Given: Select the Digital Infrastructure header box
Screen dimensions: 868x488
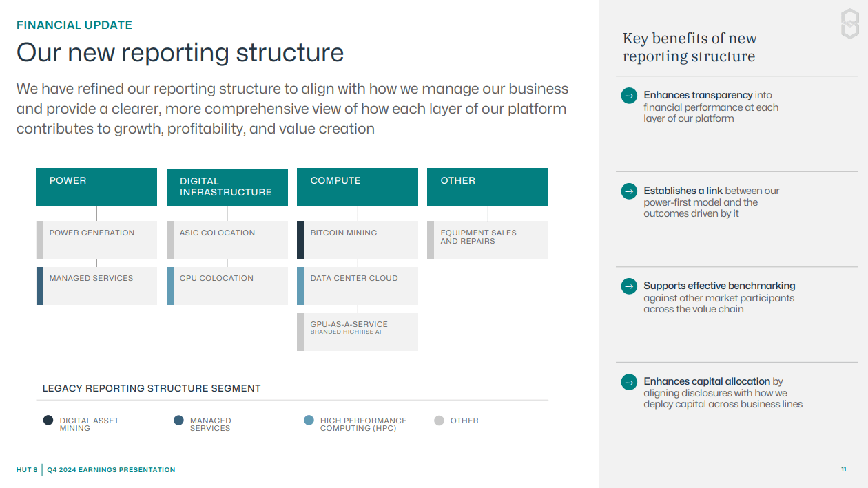Looking at the screenshot, I should tap(227, 187).
